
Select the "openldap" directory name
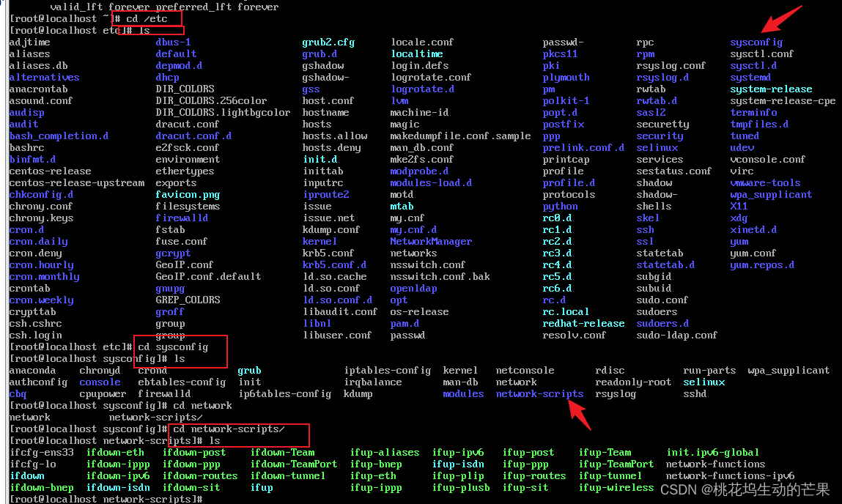point(413,289)
